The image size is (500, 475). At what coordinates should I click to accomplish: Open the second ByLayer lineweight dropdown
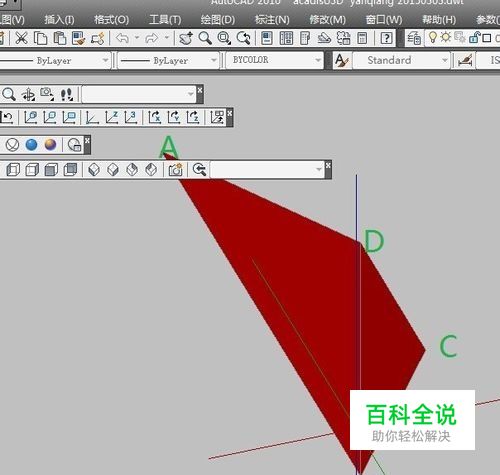click(169, 61)
